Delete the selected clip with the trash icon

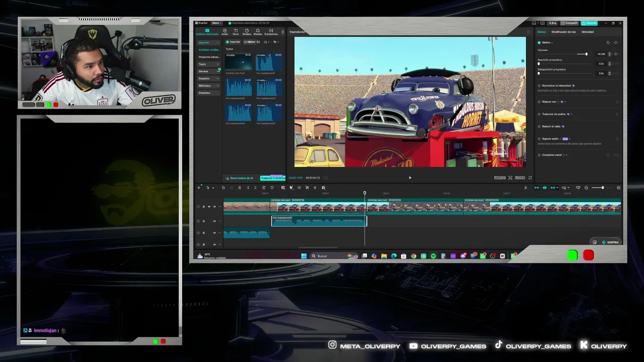coord(264,188)
